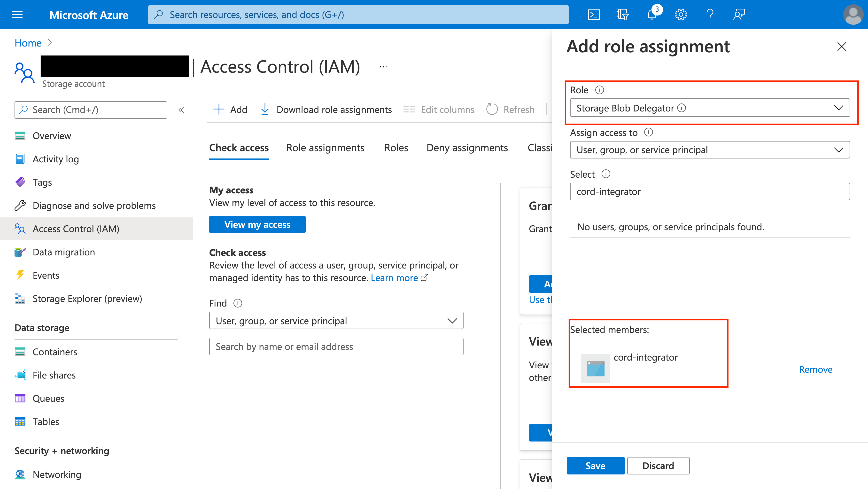Click the Select input field for principal
Viewport: 868px width, 489px height.
coord(709,191)
